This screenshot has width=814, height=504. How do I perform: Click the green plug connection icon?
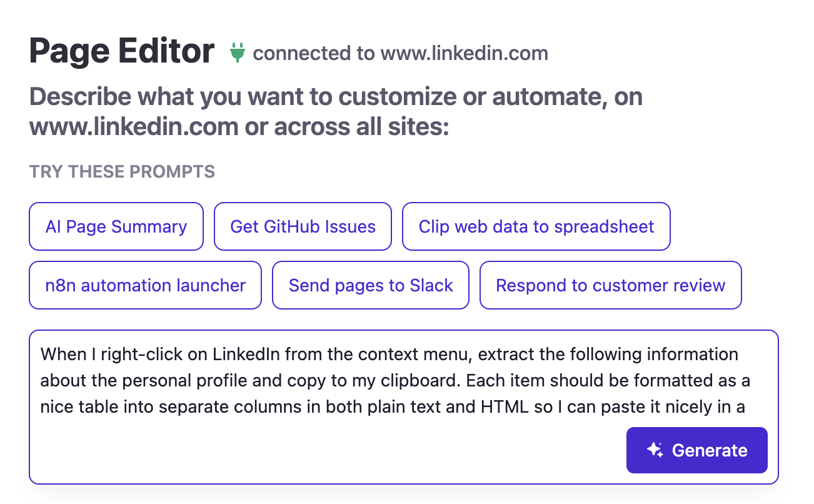coord(237,53)
